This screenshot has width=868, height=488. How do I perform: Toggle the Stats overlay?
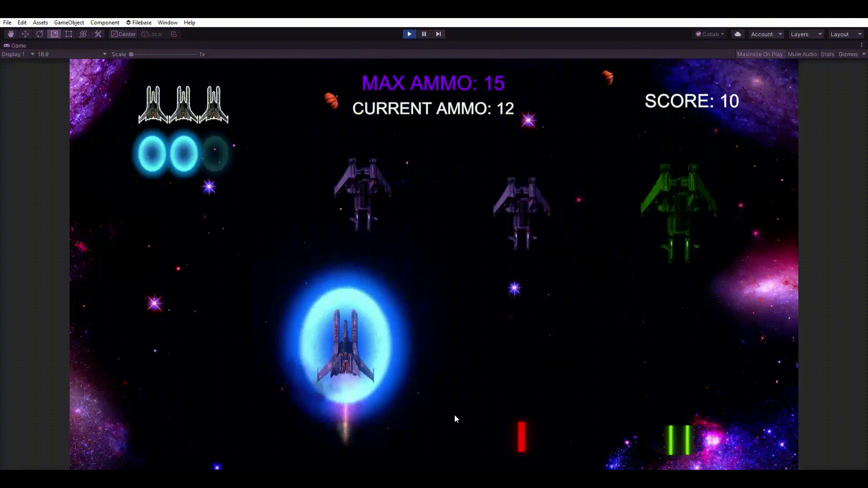pos(827,54)
